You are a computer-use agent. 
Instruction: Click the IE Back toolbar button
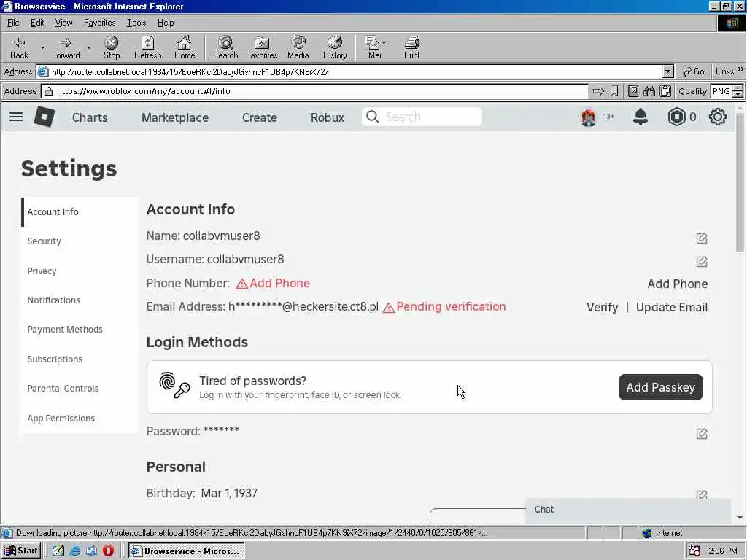click(19, 47)
